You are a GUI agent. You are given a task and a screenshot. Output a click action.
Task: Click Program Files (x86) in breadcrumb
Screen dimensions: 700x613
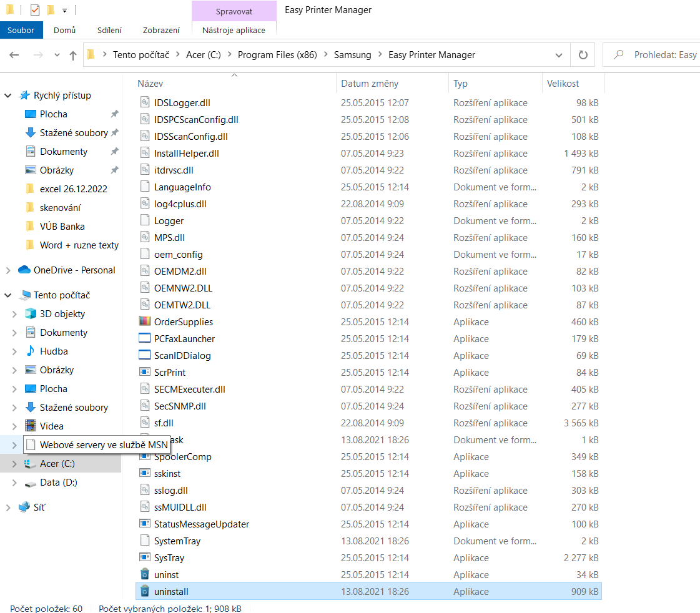[x=277, y=55]
